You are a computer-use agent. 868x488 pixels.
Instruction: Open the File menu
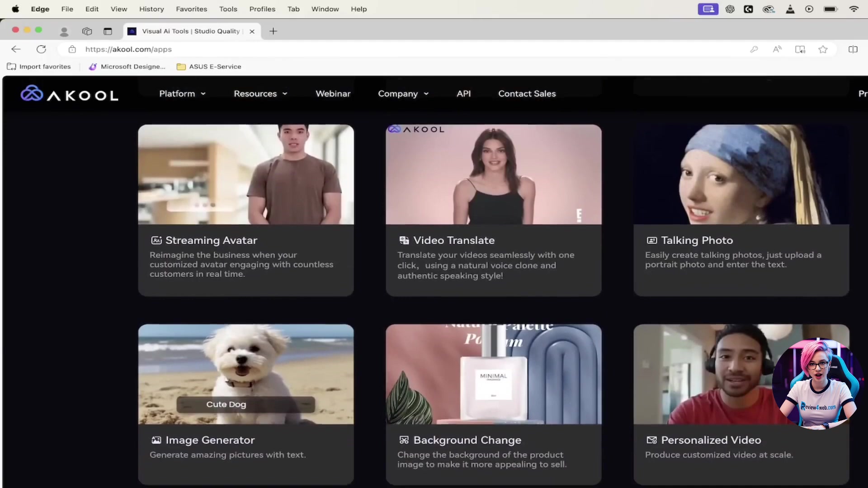(x=67, y=9)
